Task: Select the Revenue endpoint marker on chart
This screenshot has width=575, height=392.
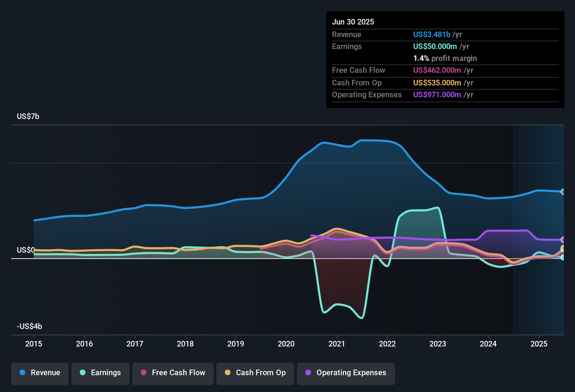Action: [x=563, y=192]
